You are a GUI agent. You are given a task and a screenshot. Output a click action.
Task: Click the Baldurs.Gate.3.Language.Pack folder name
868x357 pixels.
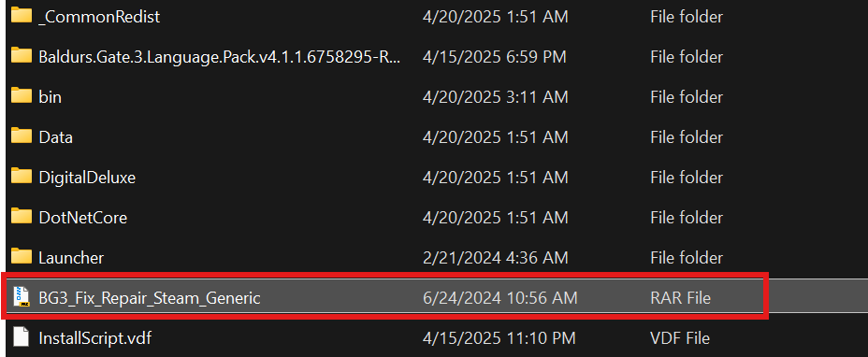point(219,57)
